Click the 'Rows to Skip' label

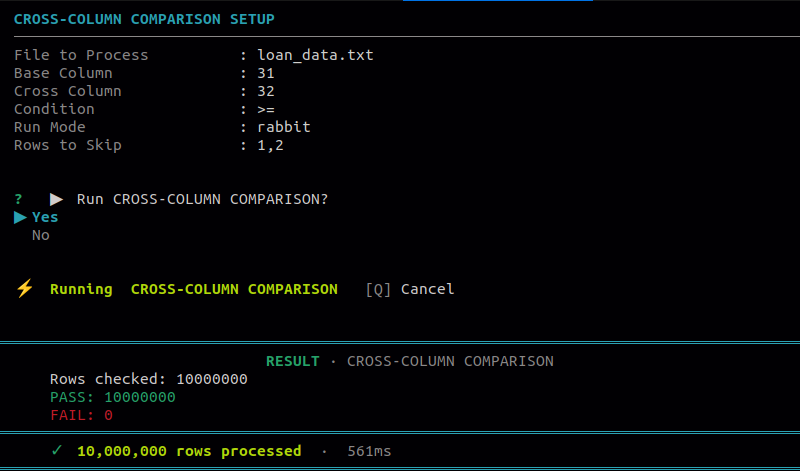click(x=68, y=145)
